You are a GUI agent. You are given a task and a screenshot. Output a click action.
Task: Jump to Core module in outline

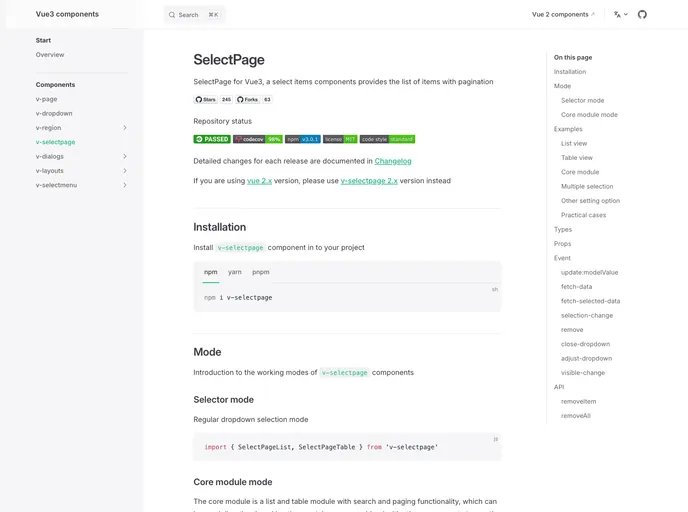[580, 172]
